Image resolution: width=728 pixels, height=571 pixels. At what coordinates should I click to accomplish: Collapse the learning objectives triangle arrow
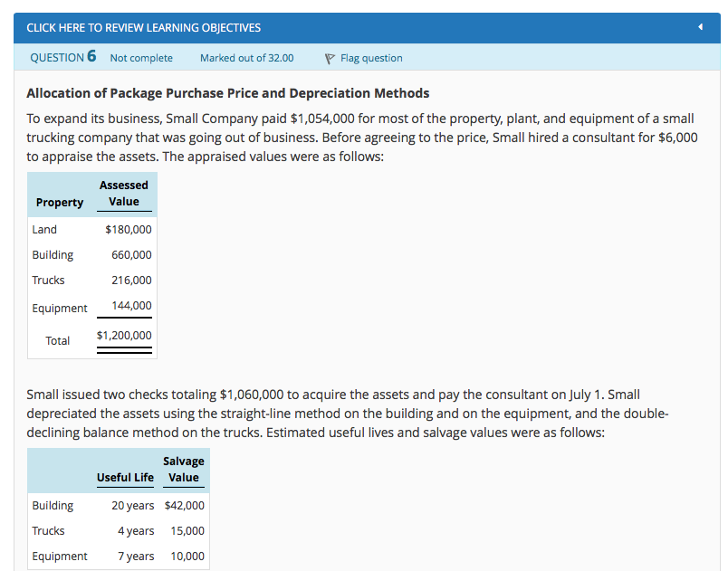tap(700, 27)
